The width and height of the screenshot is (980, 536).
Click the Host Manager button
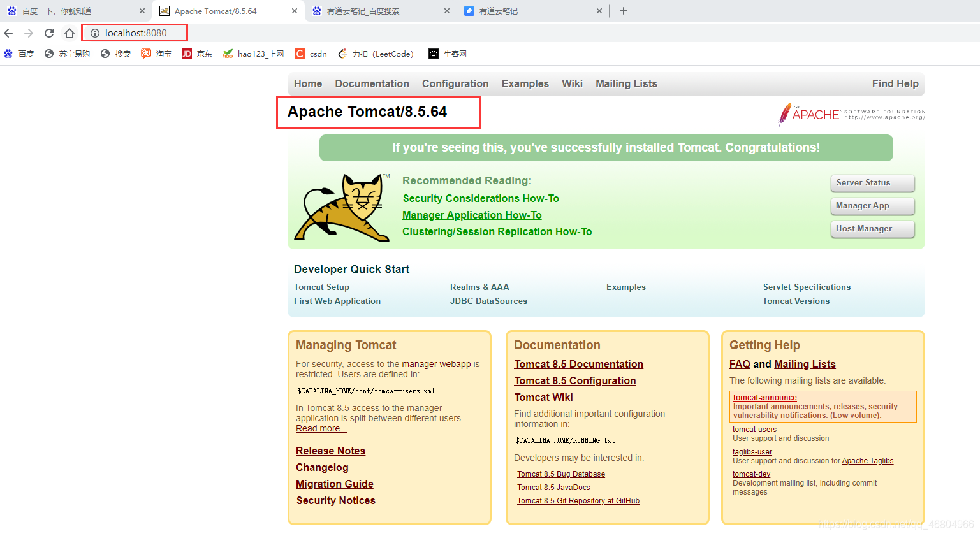(x=873, y=229)
